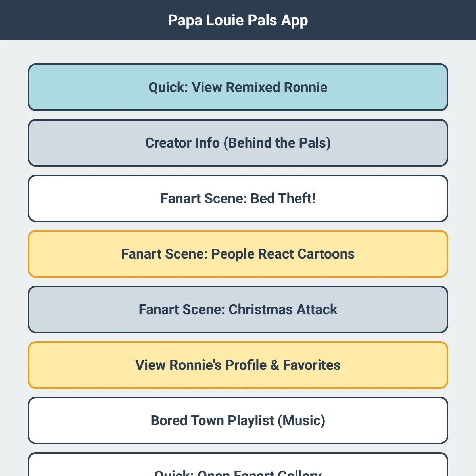Open Creator Info (Behind the Pals)
This screenshot has width=476, height=476.
[238, 143]
